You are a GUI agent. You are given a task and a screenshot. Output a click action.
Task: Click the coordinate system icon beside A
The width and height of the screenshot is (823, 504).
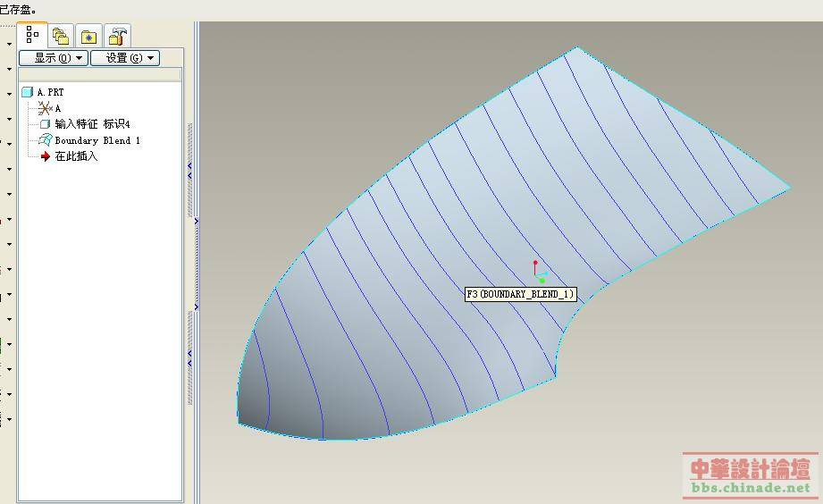click(x=46, y=108)
